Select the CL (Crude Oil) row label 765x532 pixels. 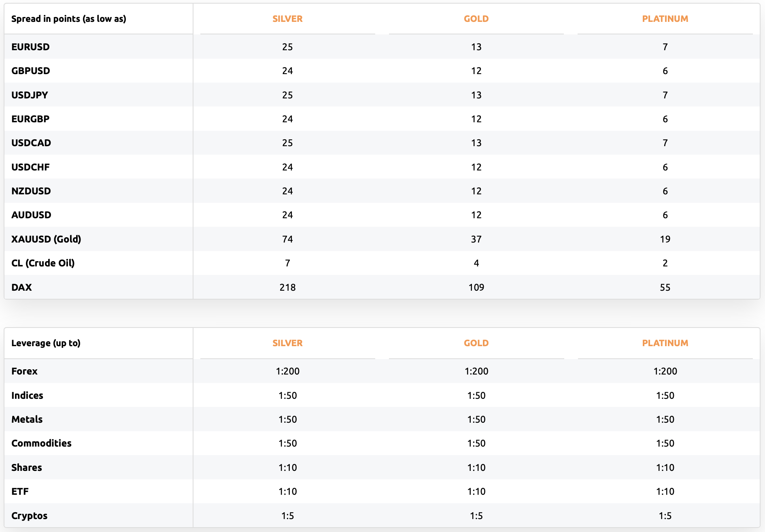click(x=43, y=263)
